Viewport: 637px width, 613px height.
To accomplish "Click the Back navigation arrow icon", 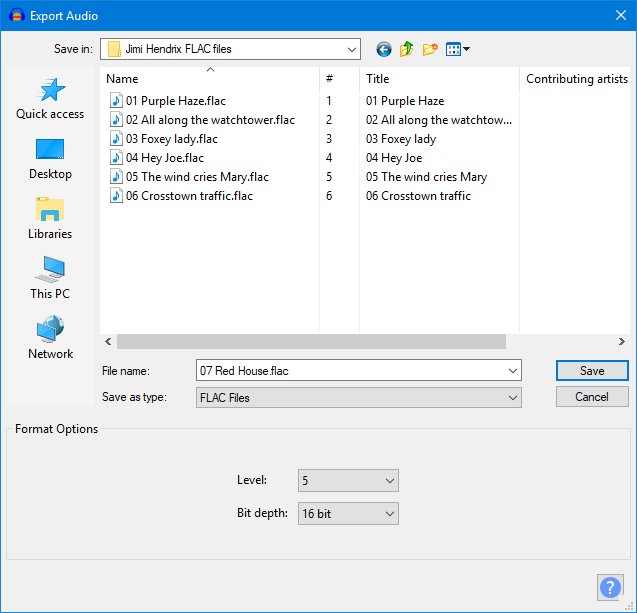I will click(384, 49).
